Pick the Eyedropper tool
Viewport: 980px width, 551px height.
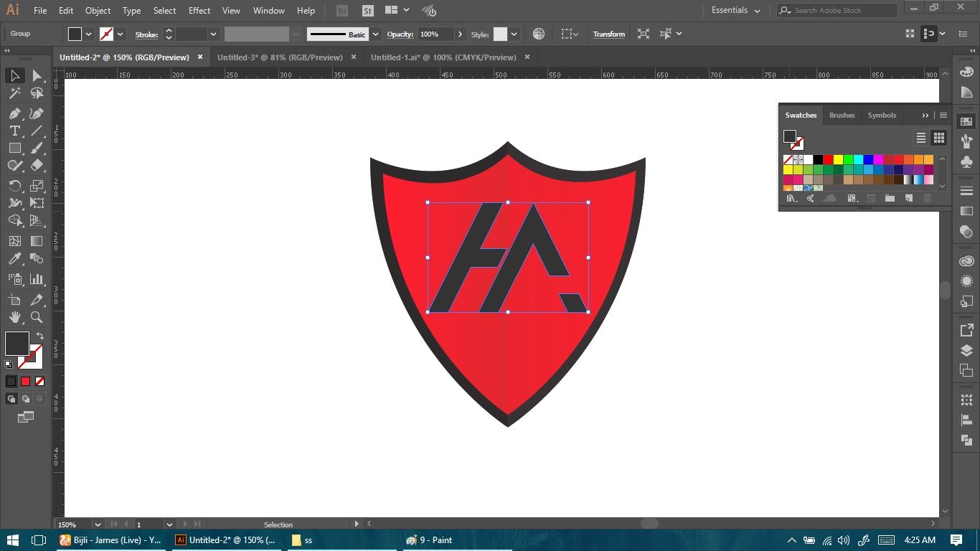pos(14,259)
